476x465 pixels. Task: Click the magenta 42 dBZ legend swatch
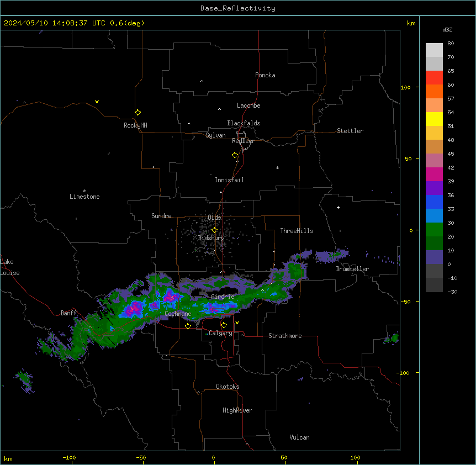(x=434, y=174)
